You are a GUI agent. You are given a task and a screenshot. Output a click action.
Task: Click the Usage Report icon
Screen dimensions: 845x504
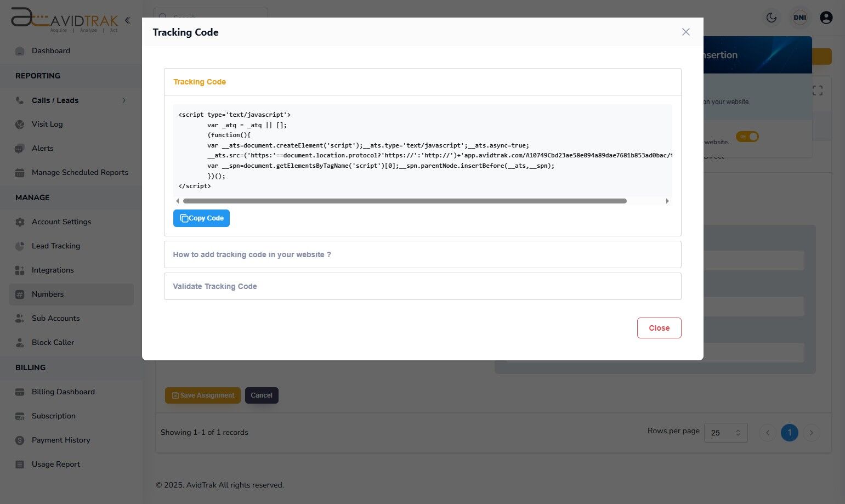click(20, 464)
